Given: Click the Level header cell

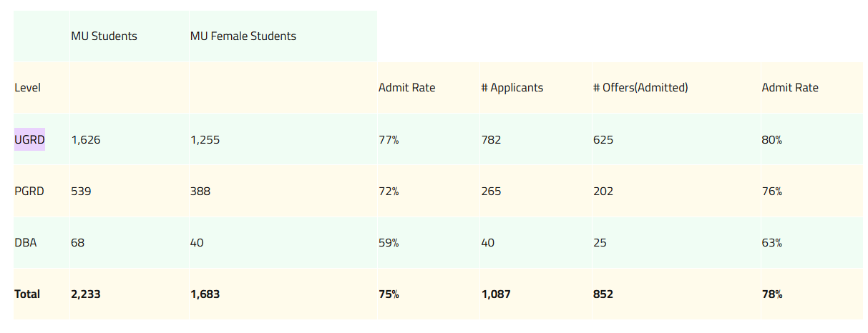Looking at the screenshot, I should tap(27, 88).
